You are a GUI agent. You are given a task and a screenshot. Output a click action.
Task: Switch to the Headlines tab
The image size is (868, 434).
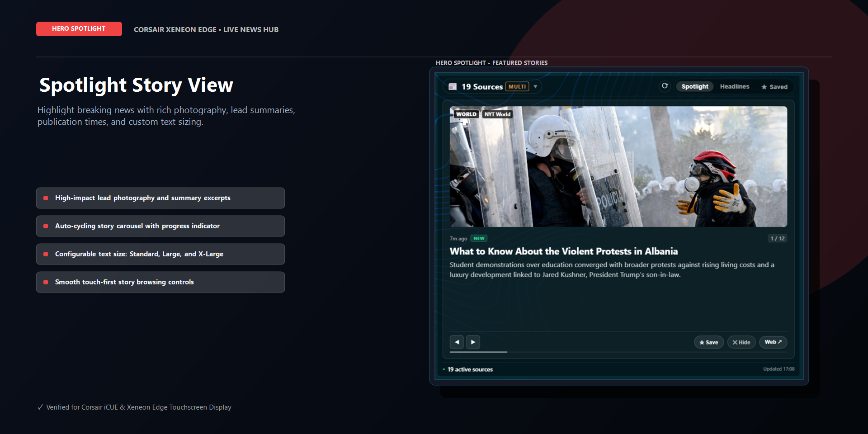(735, 86)
